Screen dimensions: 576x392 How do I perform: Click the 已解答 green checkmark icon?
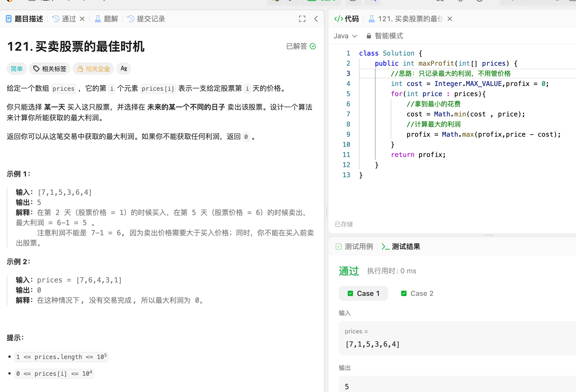tap(313, 46)
